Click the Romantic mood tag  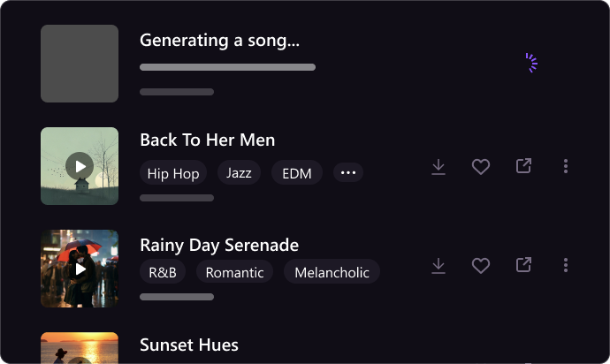point(234,272)
